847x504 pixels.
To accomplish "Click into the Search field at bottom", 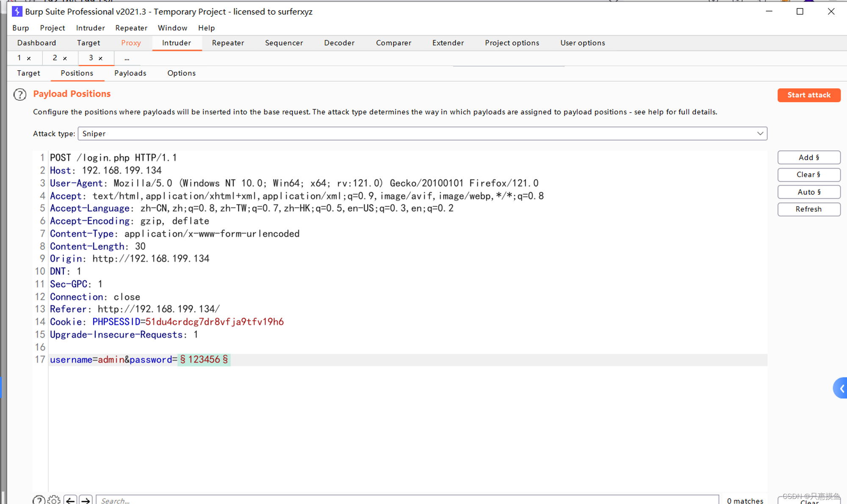I will click(407, 500).
